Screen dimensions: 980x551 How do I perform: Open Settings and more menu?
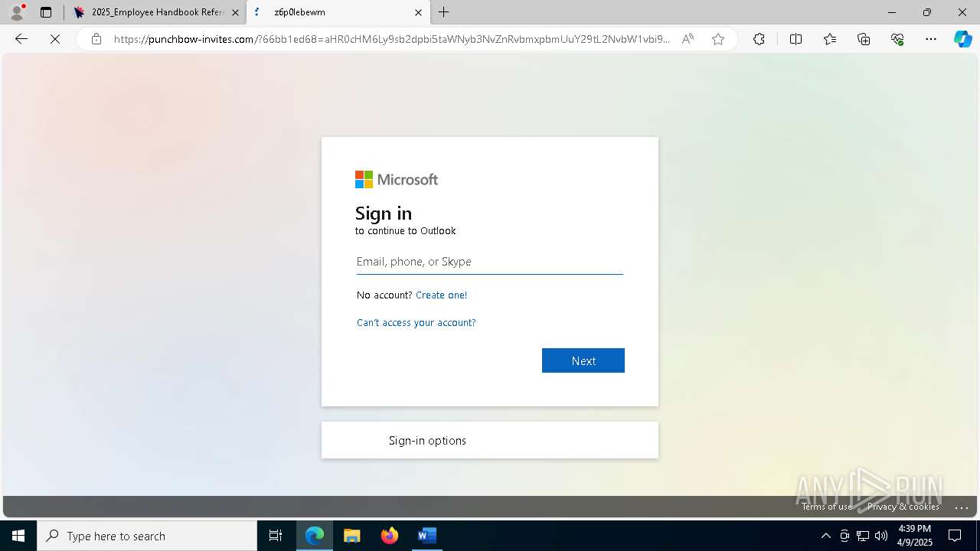(x=931, y=39)
